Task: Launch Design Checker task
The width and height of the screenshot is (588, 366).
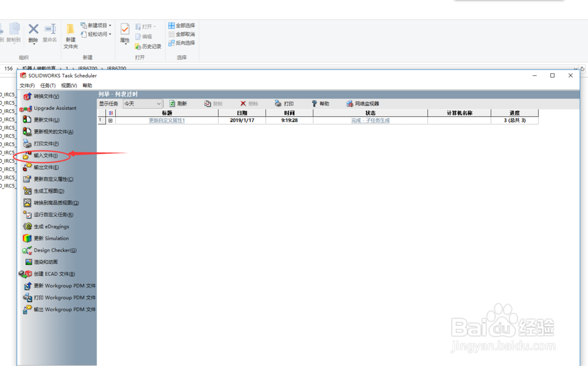Action: [49, 250]
